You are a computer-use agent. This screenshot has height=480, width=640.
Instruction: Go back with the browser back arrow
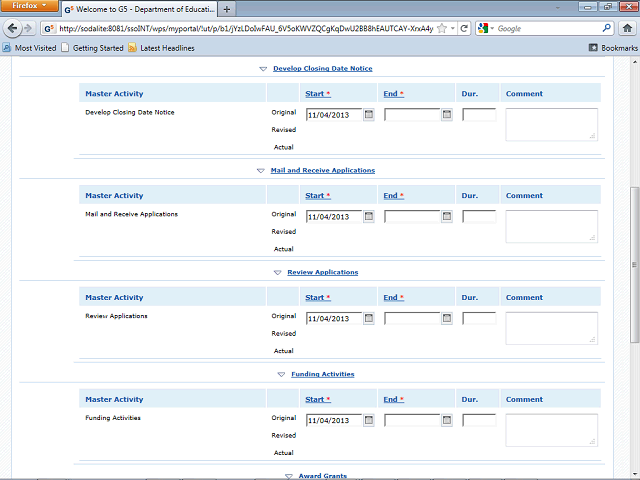pyautogui.click(x=12, y=28)
